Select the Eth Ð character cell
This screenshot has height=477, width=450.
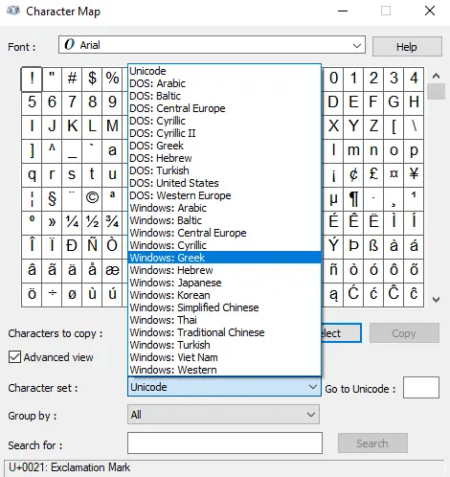(72, 246)
